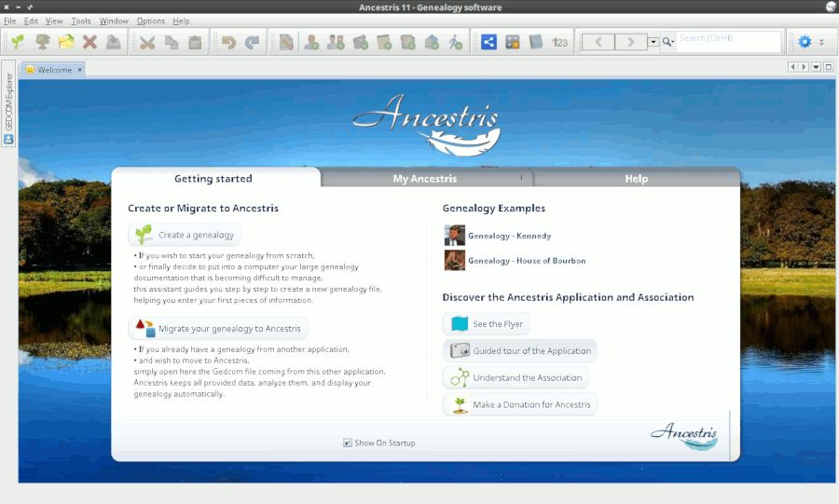The width and height of the screenshot is (839, 504).
Task: Open the search magnifier options dropdown
Action: 667,42
